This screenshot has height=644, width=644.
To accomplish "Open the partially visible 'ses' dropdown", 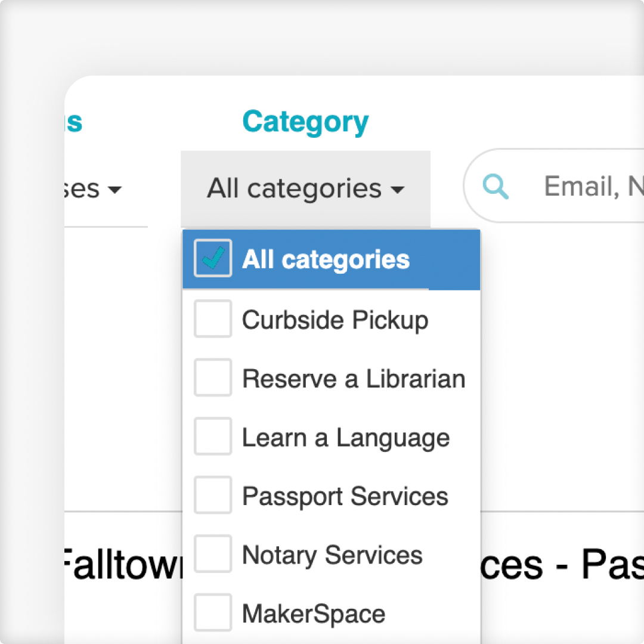I will 94,189.
